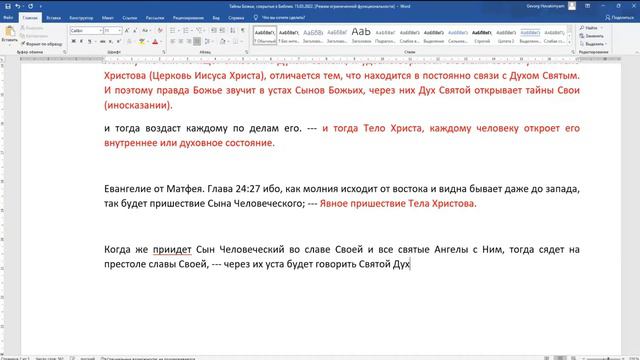Screen dimensions: 640x360
Task: Apply yellow text highlight color
Action: tap(141, 41)
